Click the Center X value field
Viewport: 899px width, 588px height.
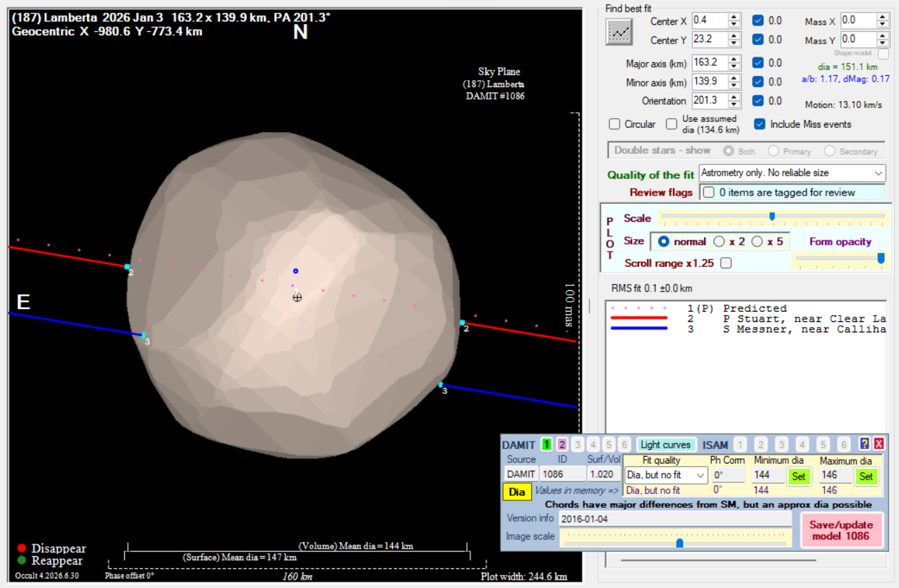pos(710,21)
